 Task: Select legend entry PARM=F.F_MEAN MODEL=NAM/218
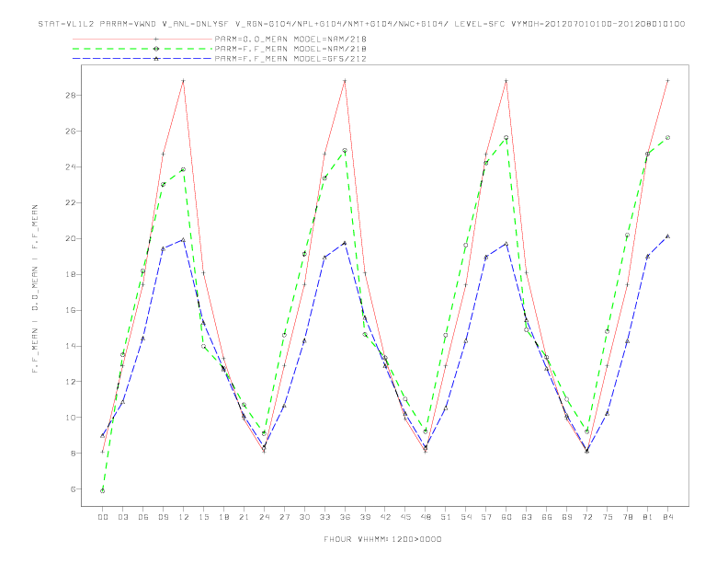click(x=290, y=49)
